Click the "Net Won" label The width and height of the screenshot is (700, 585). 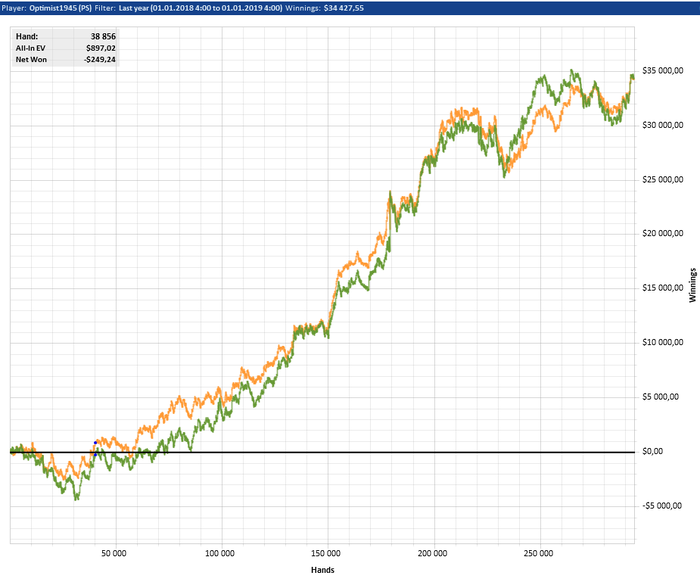(x=31, y=60)
